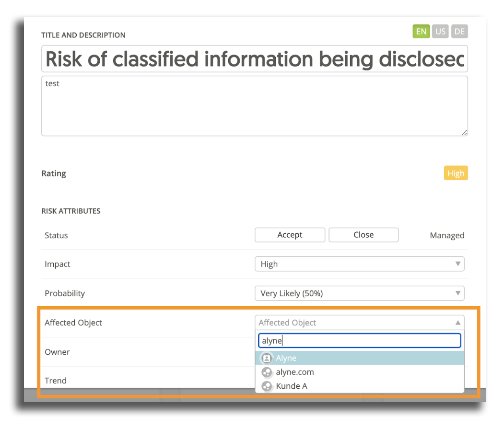Click the TITLE AND DESCRIPTION heading
The height and width of the screenshot is (428, 504).
(x=83, y=35)
